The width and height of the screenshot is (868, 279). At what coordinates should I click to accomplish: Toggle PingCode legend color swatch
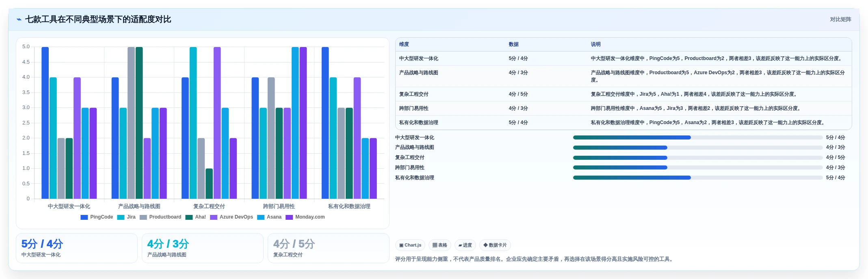pos(84,217)
